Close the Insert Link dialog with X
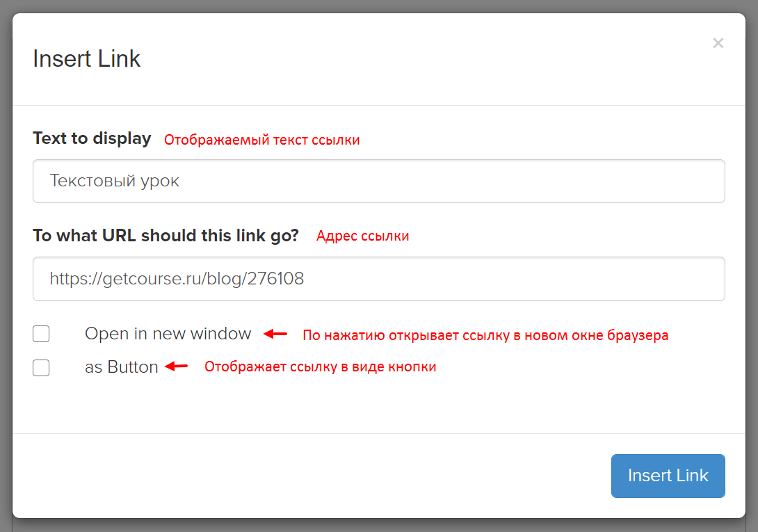Screen dimensions: 758x532 718,43
